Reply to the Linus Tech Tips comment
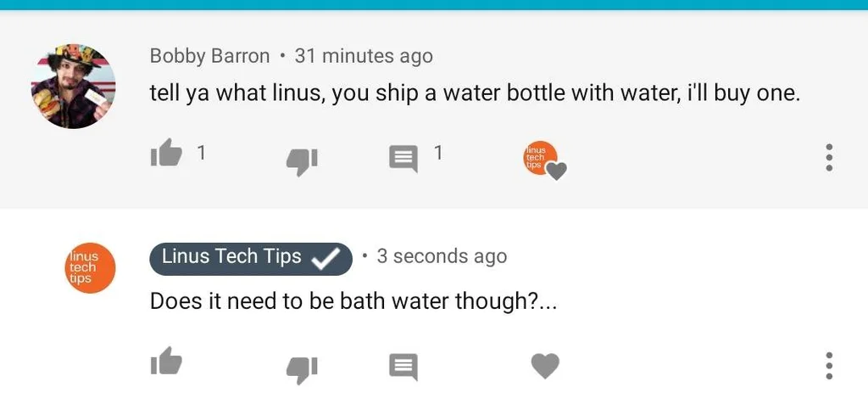 point(403,367)
